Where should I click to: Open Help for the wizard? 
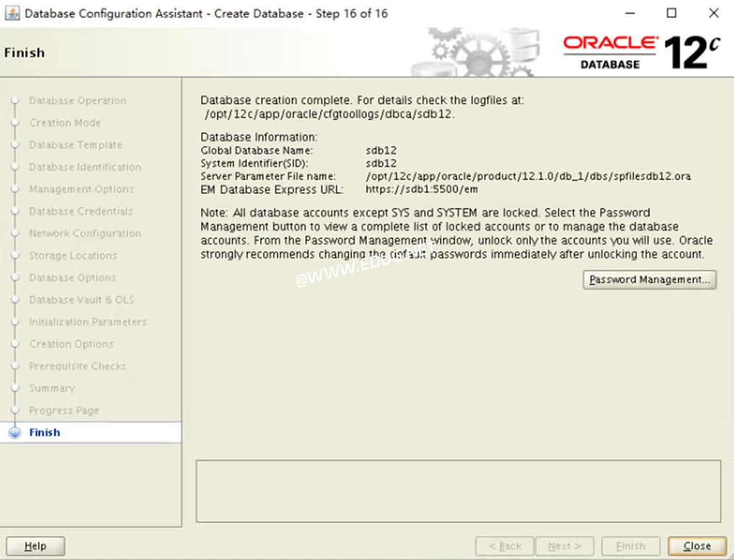(35, 546)
